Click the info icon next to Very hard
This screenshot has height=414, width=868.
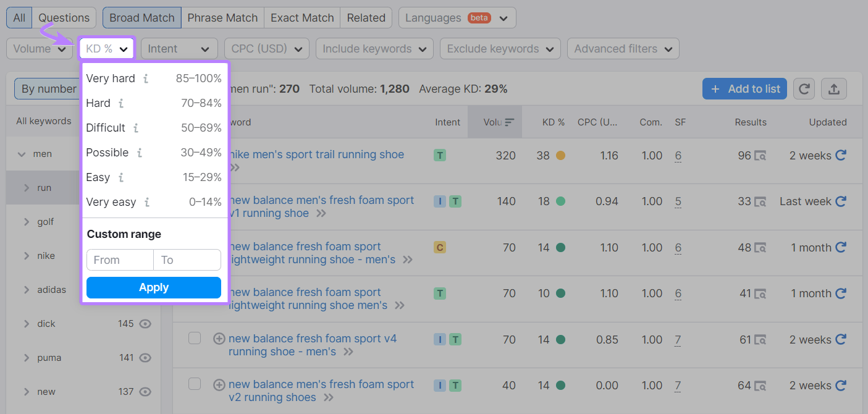145,78
